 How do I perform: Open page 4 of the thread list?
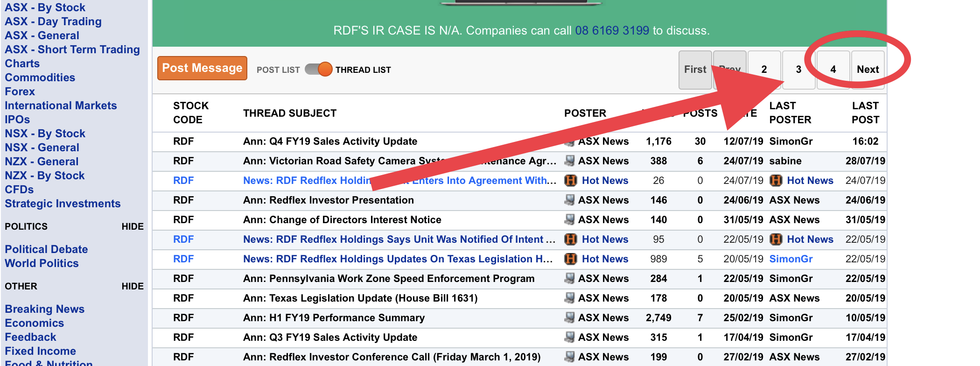[833, 70]
